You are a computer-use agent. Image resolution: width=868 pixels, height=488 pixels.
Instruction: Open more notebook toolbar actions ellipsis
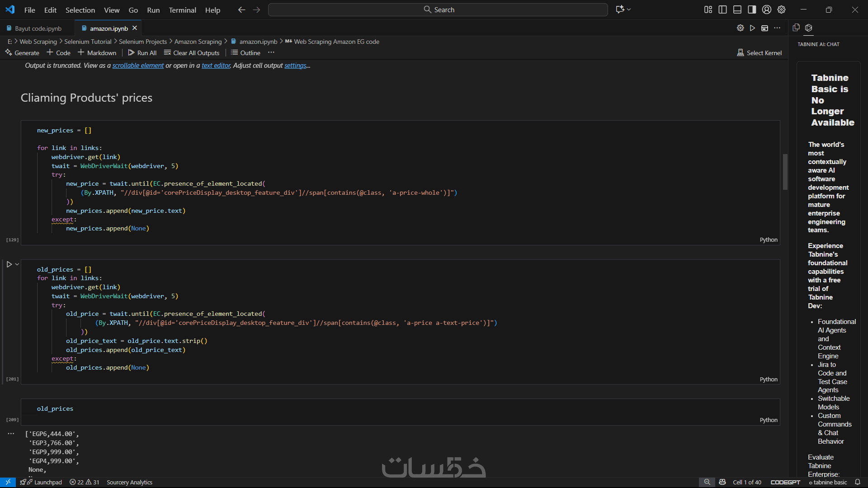tap(271, 53)
